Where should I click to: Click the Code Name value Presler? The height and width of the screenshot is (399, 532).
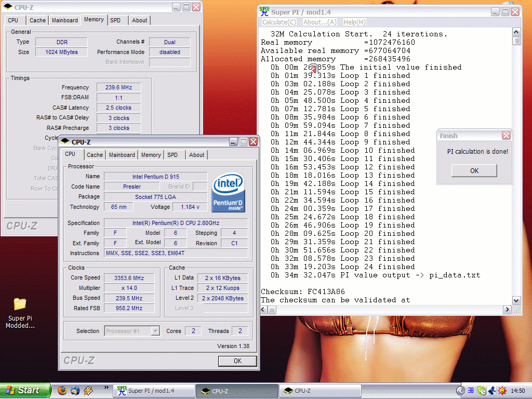132,187
